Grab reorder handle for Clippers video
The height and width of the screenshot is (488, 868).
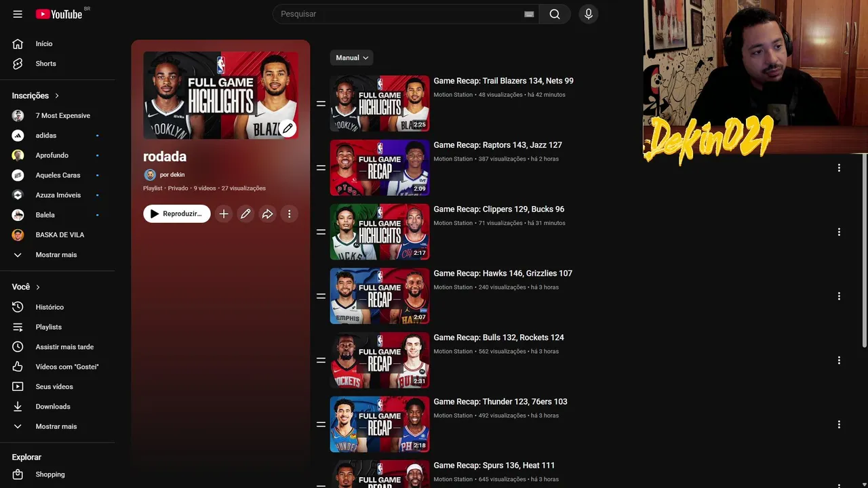(321, 232)
